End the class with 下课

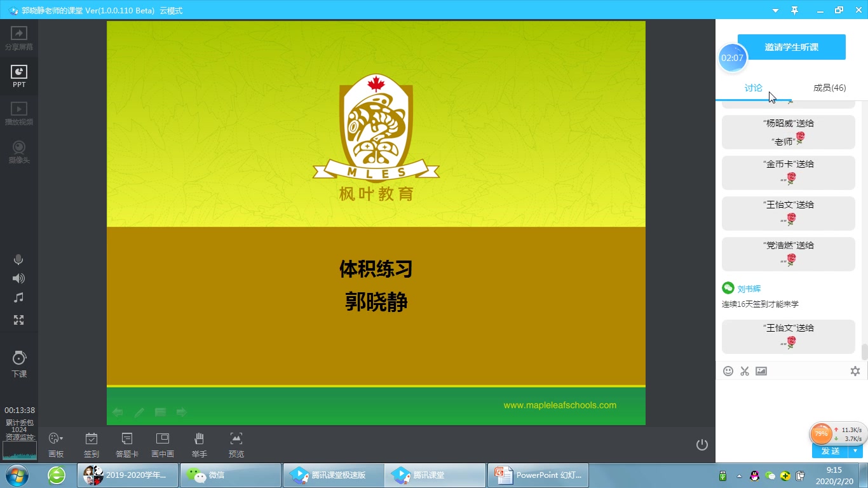click(19, 364)
